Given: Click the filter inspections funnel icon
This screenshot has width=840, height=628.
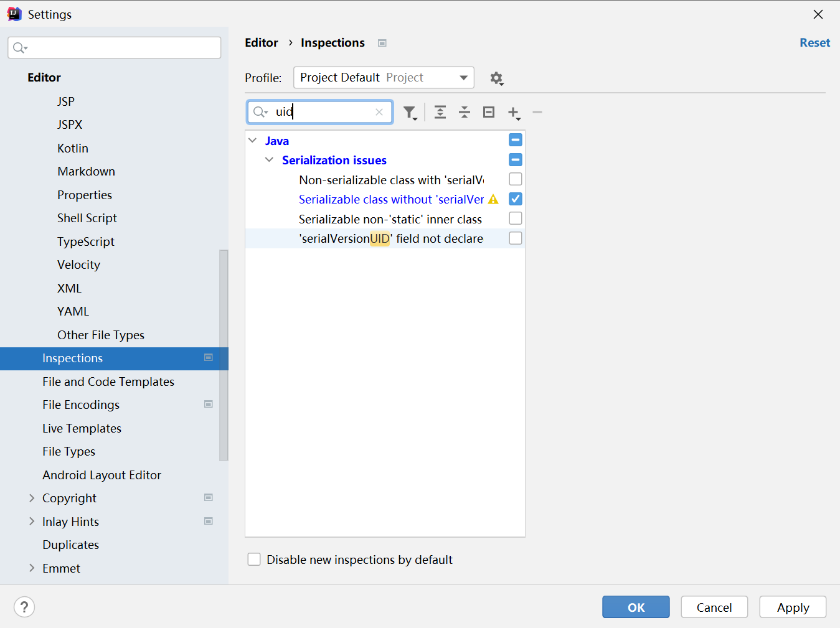Looking at the screenshot, I should 409,112.
